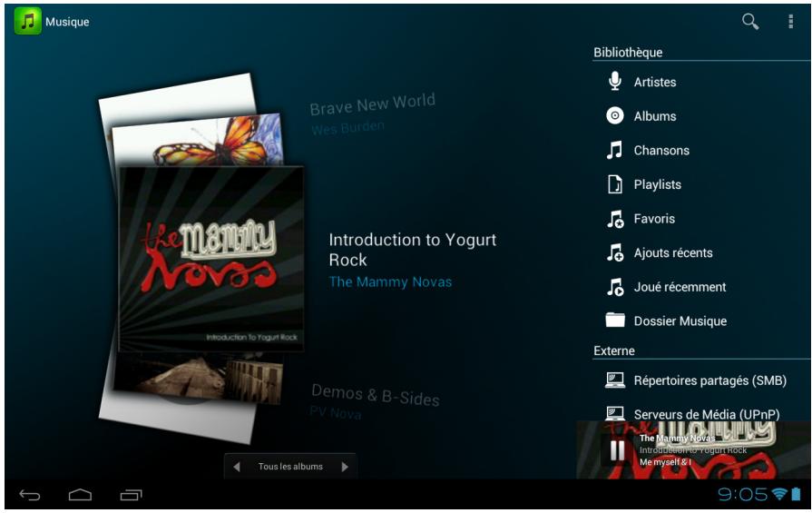This screenshot has height=513, width=812.
Task: Open the Musique app icon
Action: tap(27, 21)
